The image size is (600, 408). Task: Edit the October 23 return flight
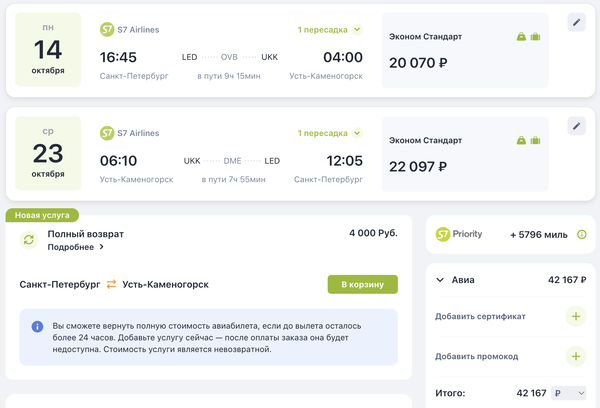pyautogui.click(x=576, y=126)
